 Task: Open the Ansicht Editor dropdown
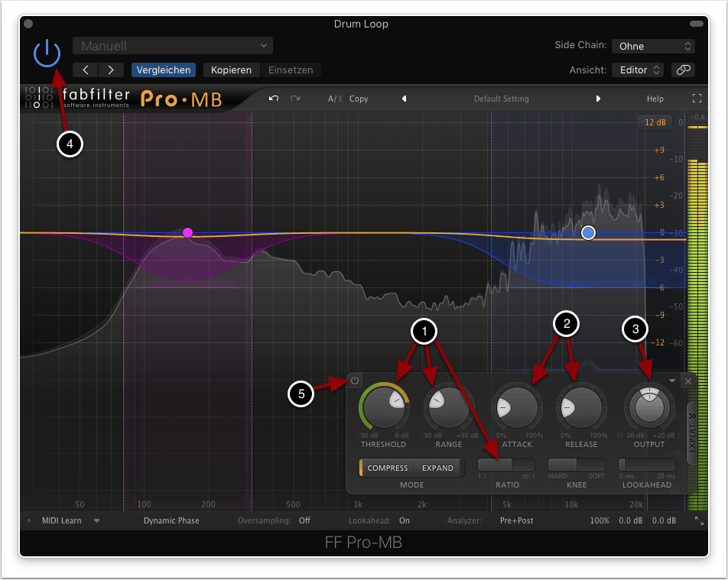(638, 70)
